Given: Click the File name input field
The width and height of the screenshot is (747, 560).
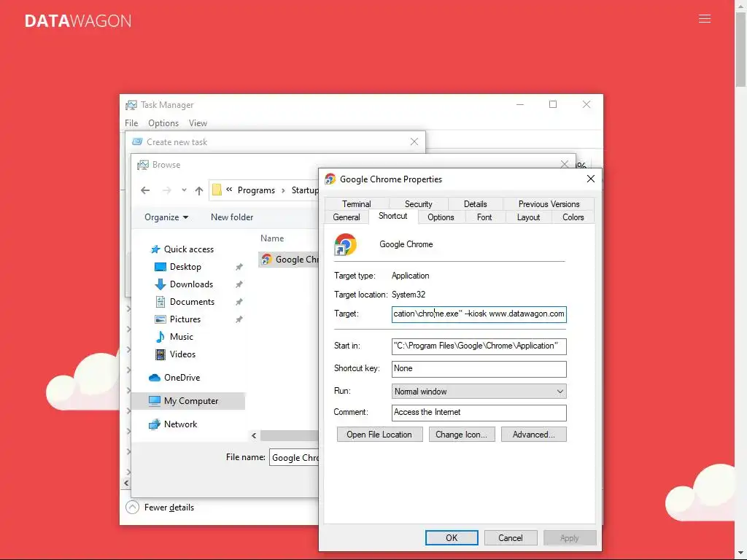Looking at the screenshot, I should click(x=294, y=458).
